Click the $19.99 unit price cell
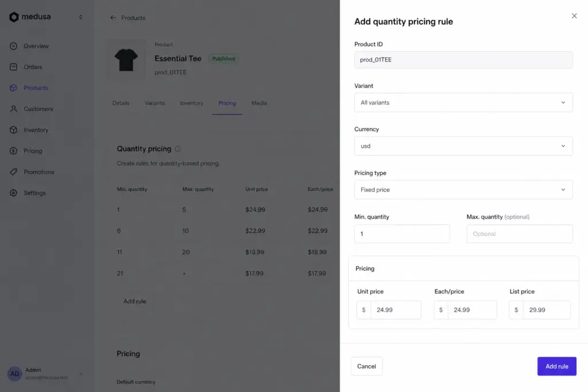Viewport: 588px width, 392px height. [x=254, y=252]
